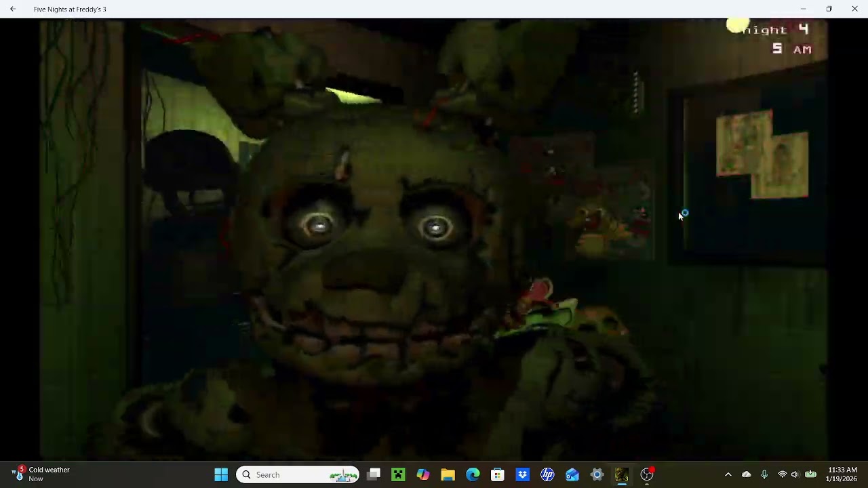Open the clock showing 11:33 AM
This screenshot has width=868, height=488.
[842, 474]
